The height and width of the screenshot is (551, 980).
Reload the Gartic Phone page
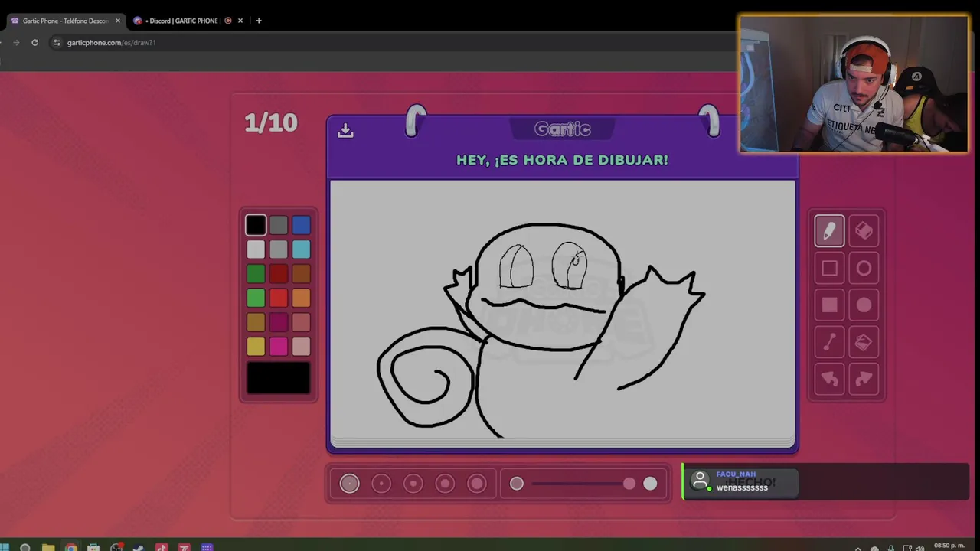click(x=34, y=42)
